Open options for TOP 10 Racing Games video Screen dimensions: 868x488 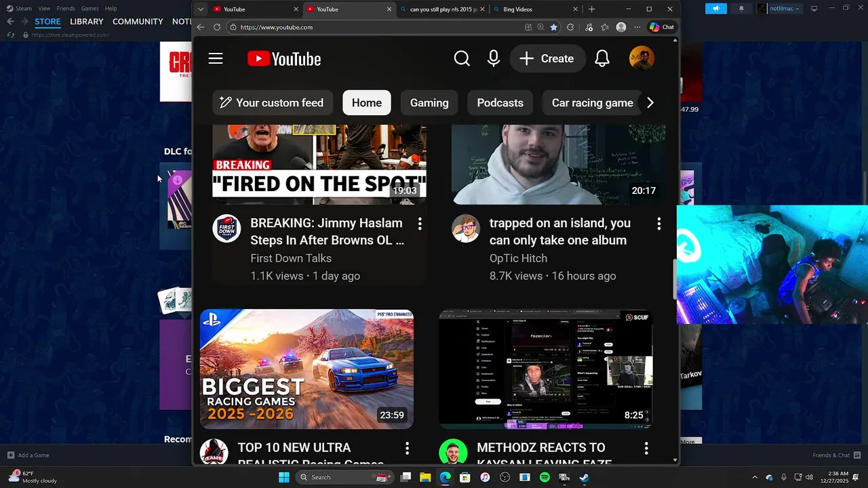pos(407,448)
